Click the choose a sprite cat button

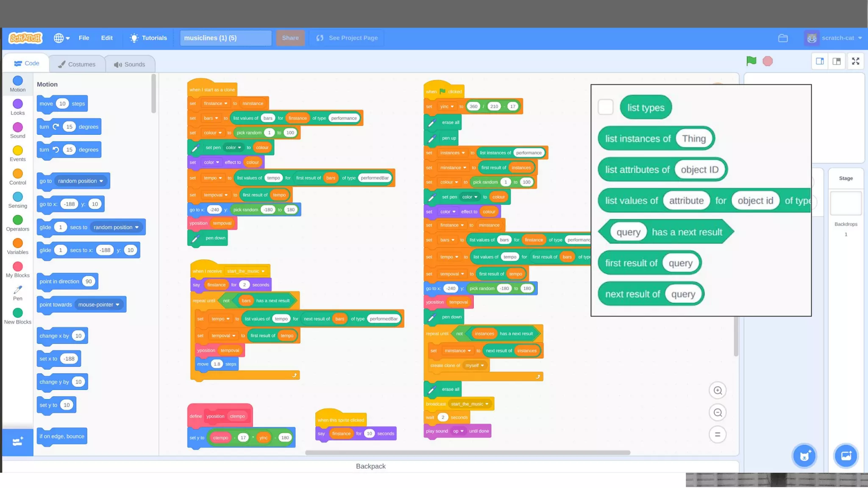(x=804, y=456)
